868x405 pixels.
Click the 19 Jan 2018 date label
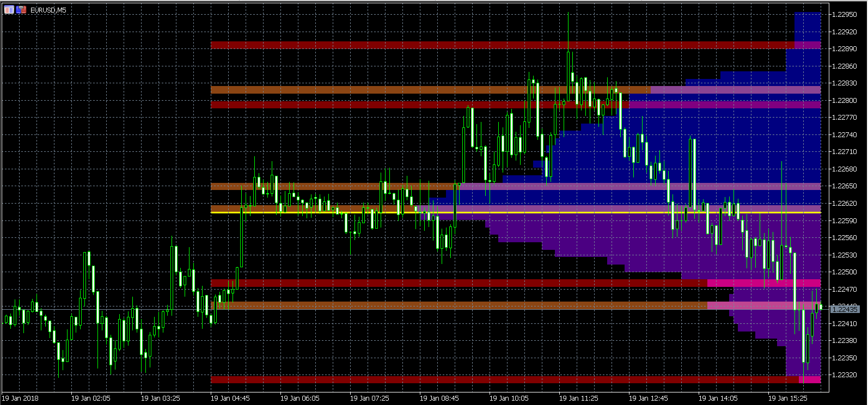(x=21, y=398)
